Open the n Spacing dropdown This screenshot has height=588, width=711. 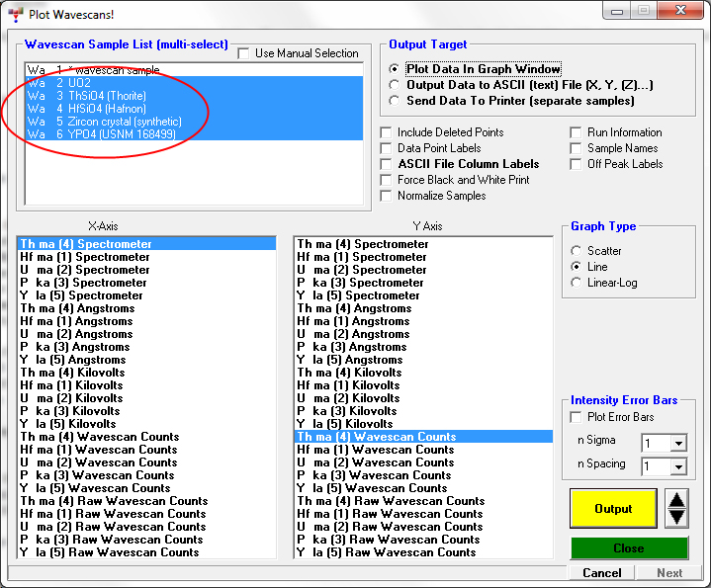[678, 466]
